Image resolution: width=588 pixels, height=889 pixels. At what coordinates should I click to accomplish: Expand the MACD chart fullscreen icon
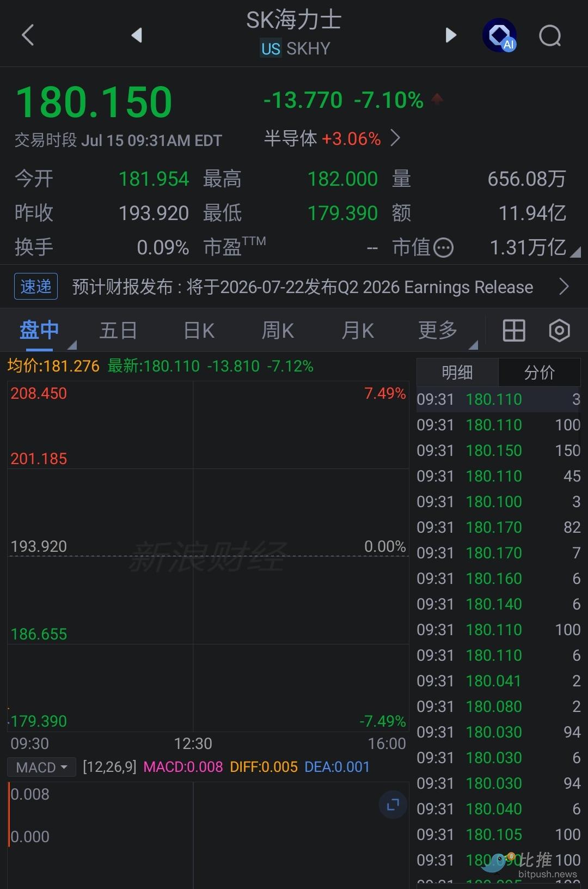pyautogui.click(x=393, y=804)
